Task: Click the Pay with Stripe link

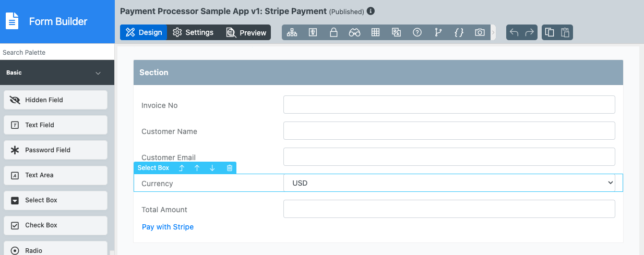Action: click(168, 227)
